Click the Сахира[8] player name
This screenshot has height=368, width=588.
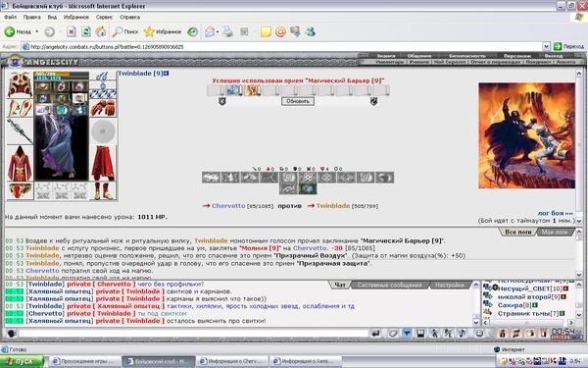click(515, 305)
